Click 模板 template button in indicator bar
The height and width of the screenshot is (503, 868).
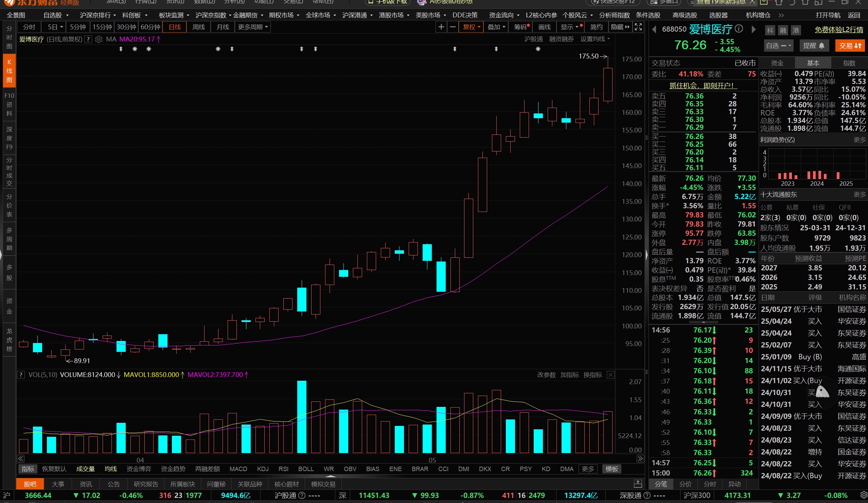tap(612, 469)
